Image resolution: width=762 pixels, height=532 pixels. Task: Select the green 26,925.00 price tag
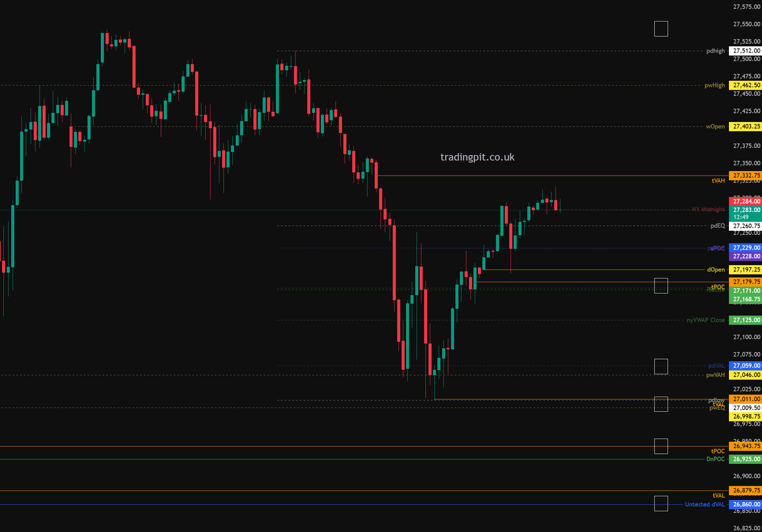pyautogui.click(x=745, y=459)
